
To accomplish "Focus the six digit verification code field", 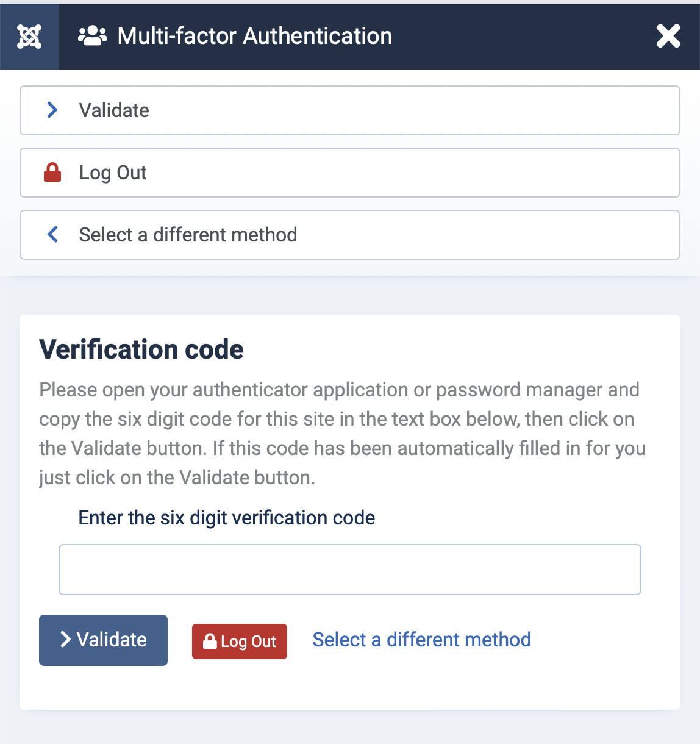I will [350, 570].
